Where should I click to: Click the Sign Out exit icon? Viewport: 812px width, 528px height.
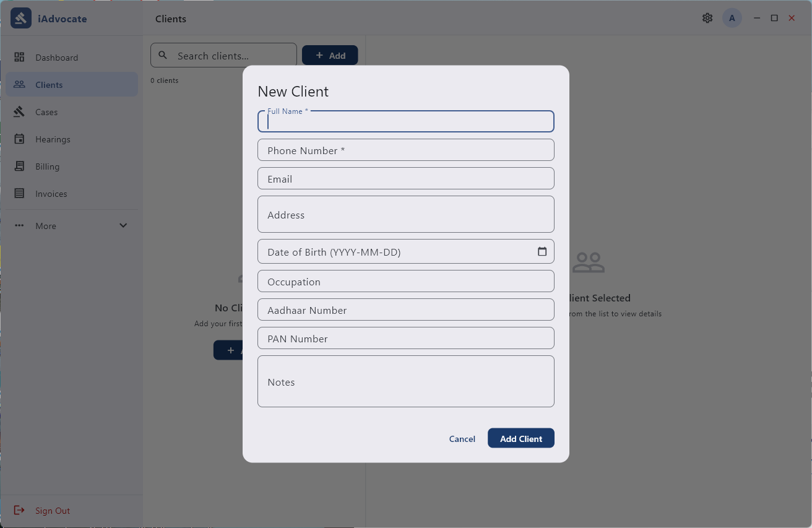[19, 510]
